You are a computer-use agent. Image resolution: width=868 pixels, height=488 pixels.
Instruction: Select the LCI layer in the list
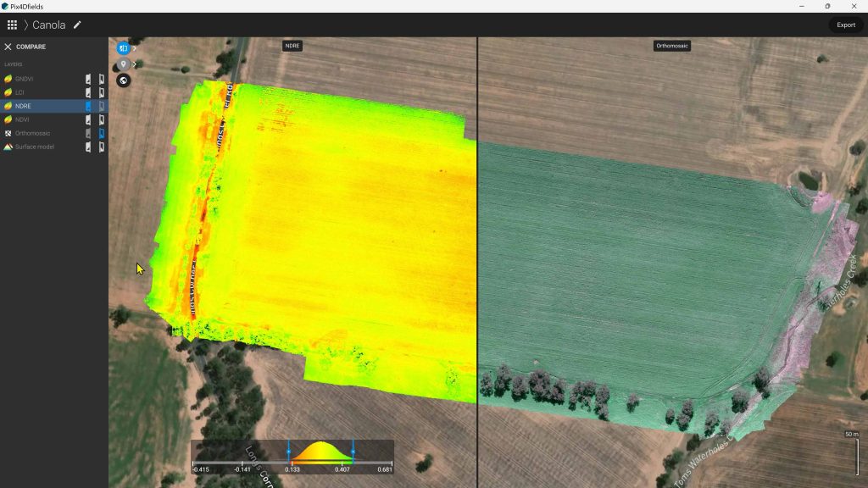click(x=19, y=92)
